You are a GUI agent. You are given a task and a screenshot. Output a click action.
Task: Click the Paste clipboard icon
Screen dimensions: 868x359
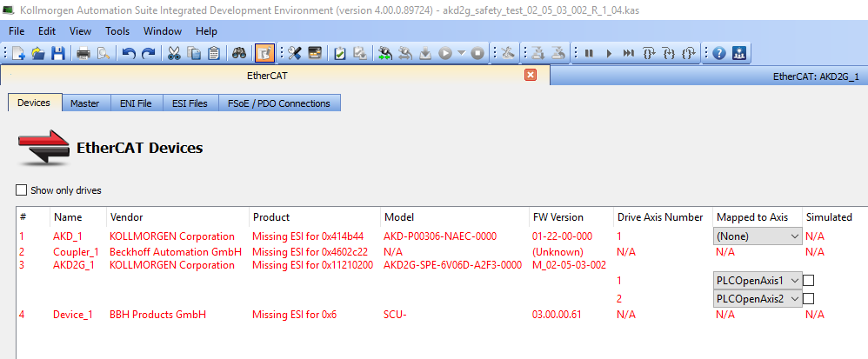click(214, 53)
